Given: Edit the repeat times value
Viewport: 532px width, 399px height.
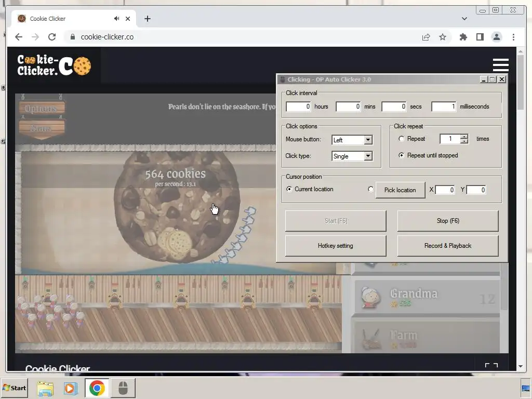Looking at the screenshot, I should [450, 139].
